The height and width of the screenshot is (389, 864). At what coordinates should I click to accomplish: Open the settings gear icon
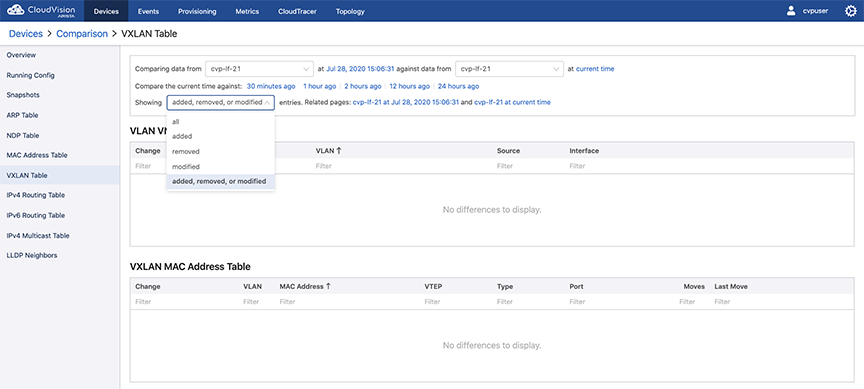click(x=850, y=11)
